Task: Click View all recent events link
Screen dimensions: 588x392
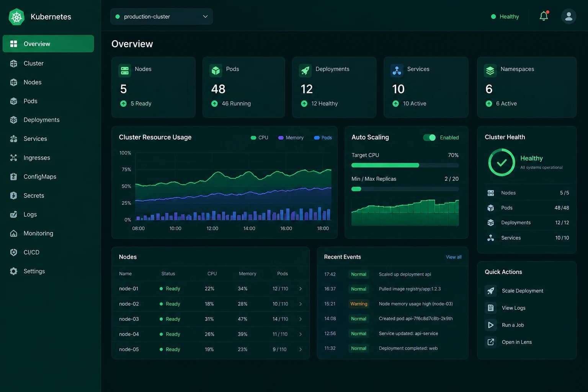Action: 454,257
